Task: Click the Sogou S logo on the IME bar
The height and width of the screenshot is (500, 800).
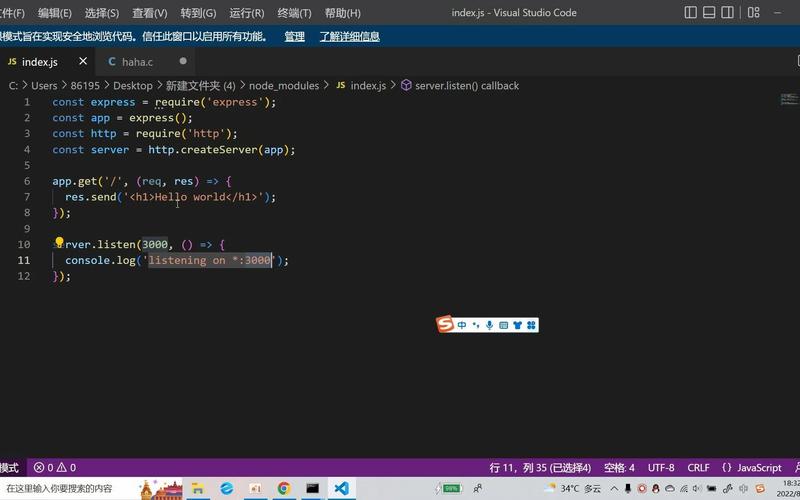Action: click(445, 324)
